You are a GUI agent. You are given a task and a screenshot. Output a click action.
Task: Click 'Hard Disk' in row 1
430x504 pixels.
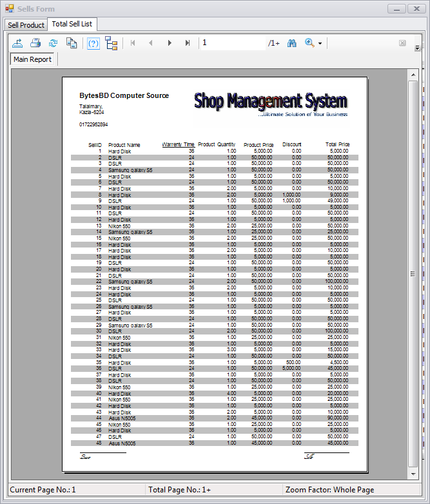tap(120, 151)
